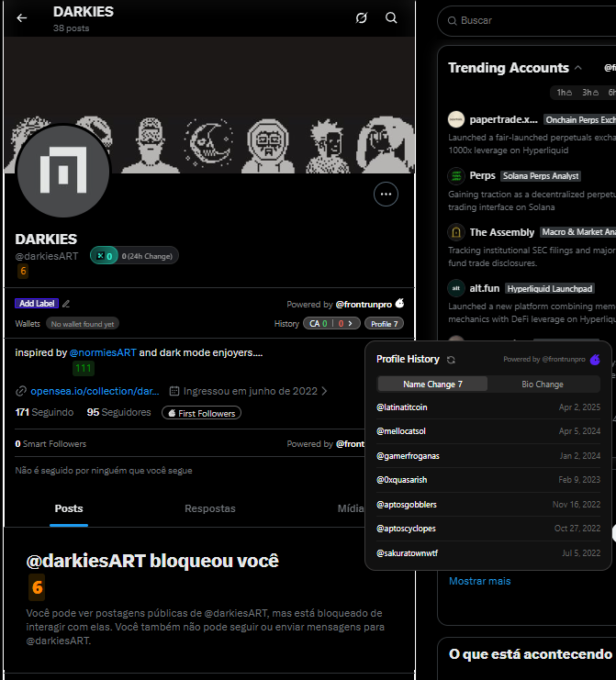Viewport: 616px width, 680px height.
Task: Open The Assembly account avatar icon
Action: (x=456, y=232)
